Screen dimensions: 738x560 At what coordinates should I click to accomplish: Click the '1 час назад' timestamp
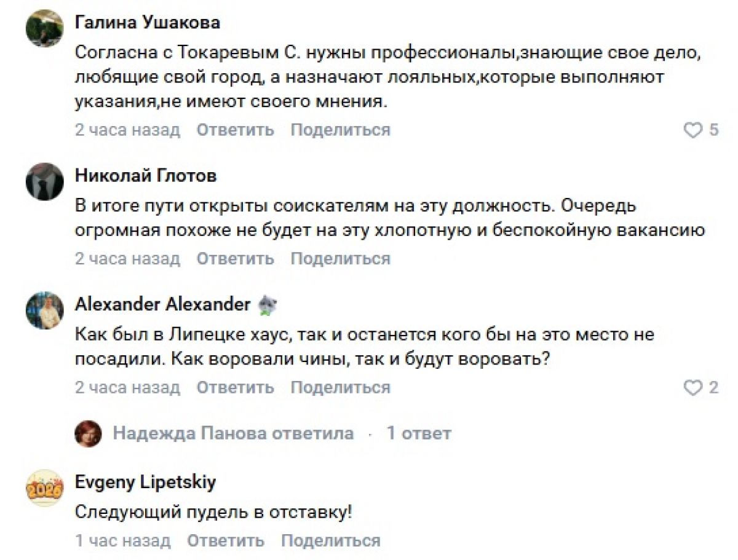pyautogui.click(x=122, y=541)
